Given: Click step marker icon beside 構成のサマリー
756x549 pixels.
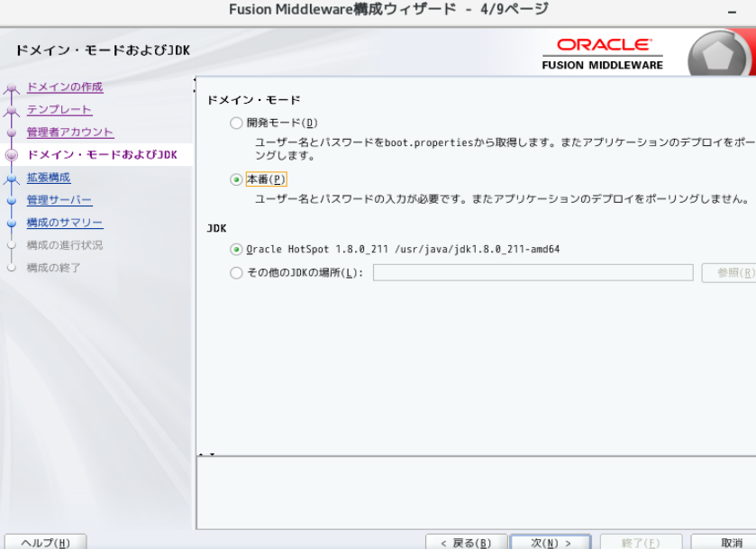Looking at the screenshot, I should coord(12,223).
